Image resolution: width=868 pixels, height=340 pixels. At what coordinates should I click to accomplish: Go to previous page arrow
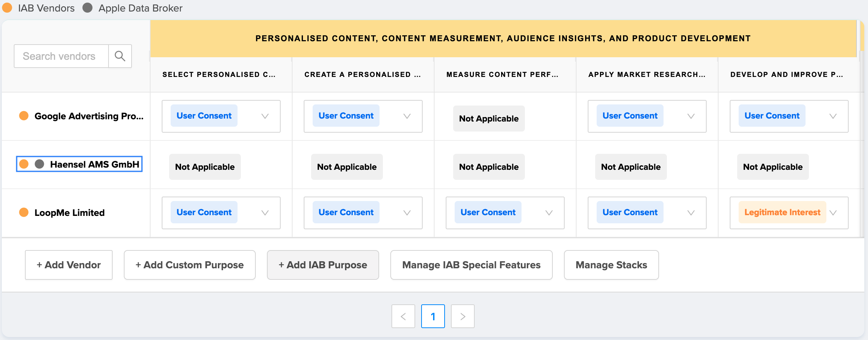coord(403,316)
